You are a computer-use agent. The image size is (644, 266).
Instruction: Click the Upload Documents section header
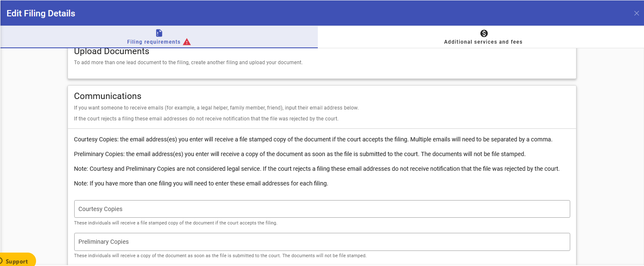112,51
